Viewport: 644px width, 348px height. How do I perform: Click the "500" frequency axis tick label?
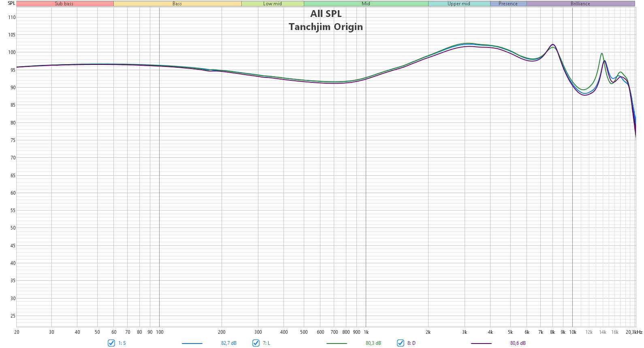point(304,332)
